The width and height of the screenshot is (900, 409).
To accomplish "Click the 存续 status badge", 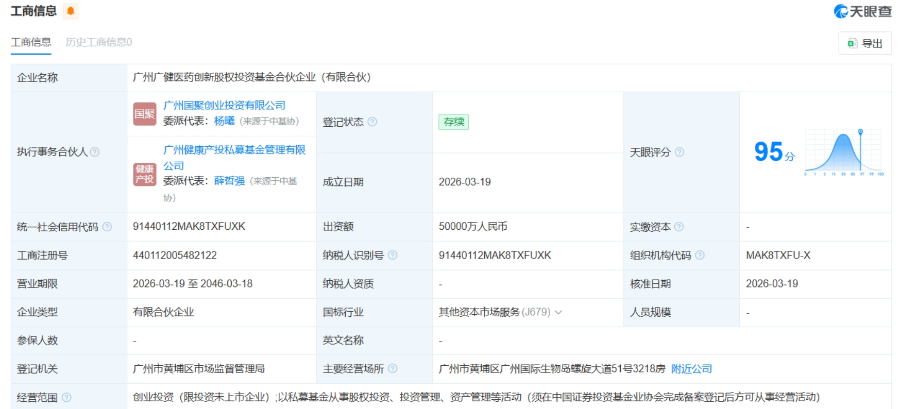I will click(453, 122).
